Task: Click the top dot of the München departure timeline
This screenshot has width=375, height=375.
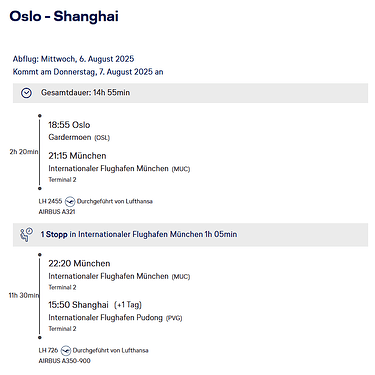Action: click(40, 255)
